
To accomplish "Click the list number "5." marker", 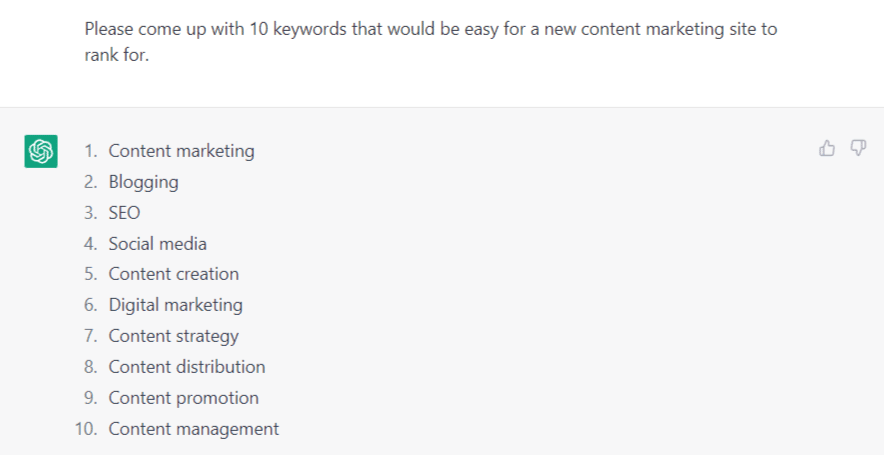I will click(90, 274).
